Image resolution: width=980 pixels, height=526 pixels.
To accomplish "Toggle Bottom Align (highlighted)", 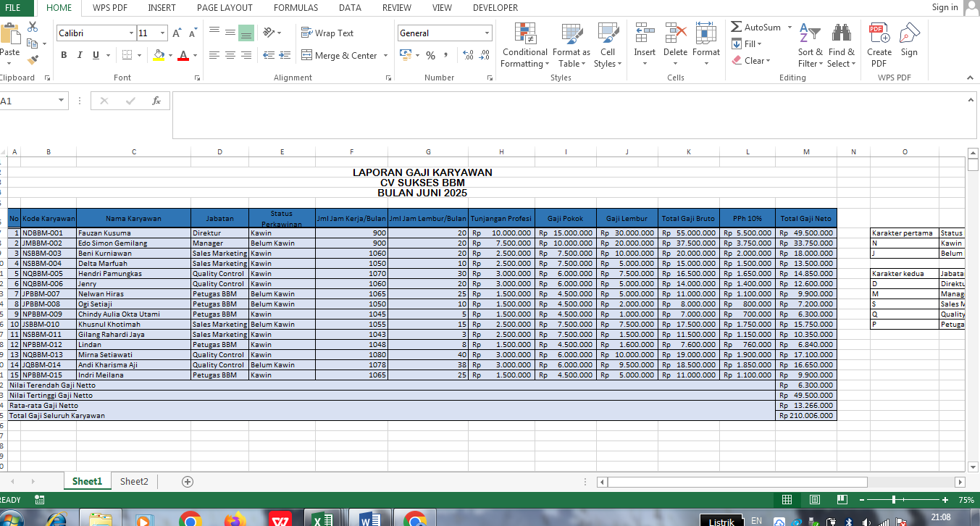I will [246, 33].
